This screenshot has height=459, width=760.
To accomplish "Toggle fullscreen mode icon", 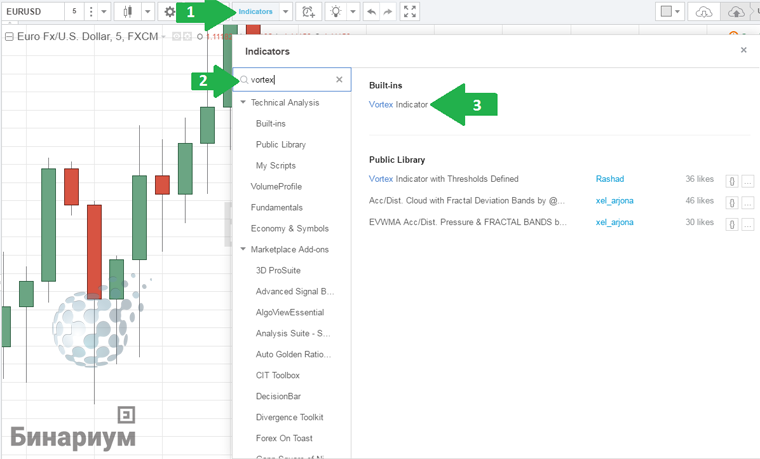I will click(x=410, y=12).
